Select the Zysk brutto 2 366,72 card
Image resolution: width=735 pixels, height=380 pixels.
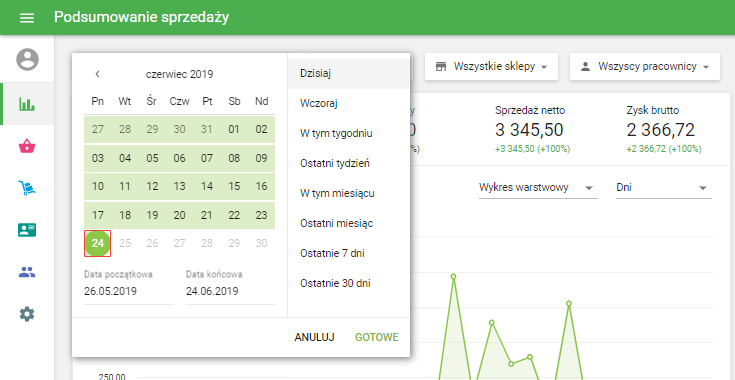coord(664,130)
